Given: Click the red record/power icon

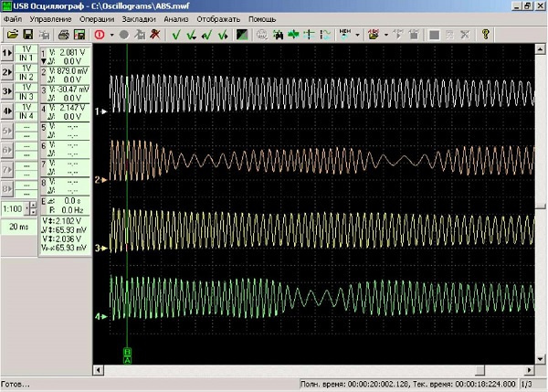Looking at the screenshot, I should click(x=99, y=35).
